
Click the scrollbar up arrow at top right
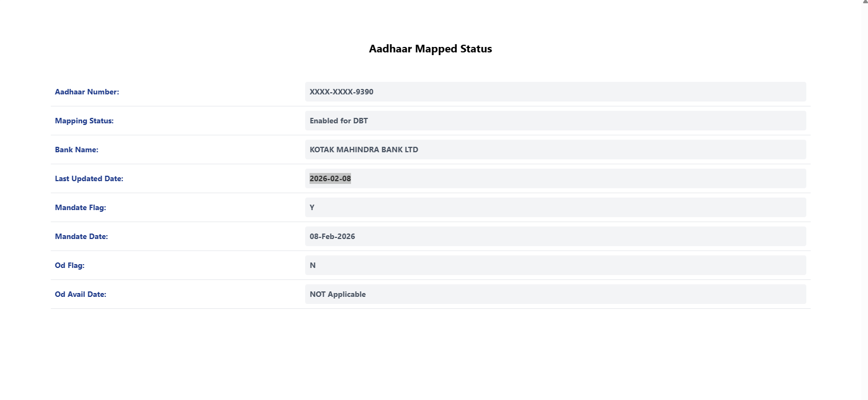click(x=865, y=2)
